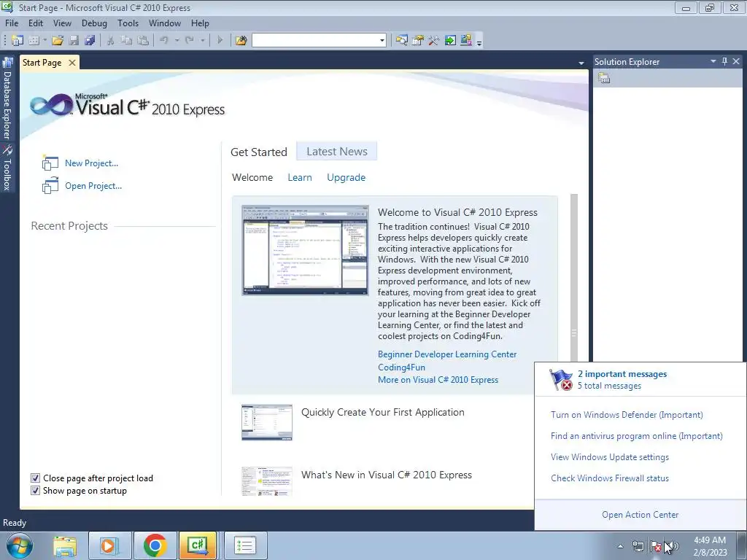Open the Help menu
747x560 pixels.
click(x=200, y=23)
